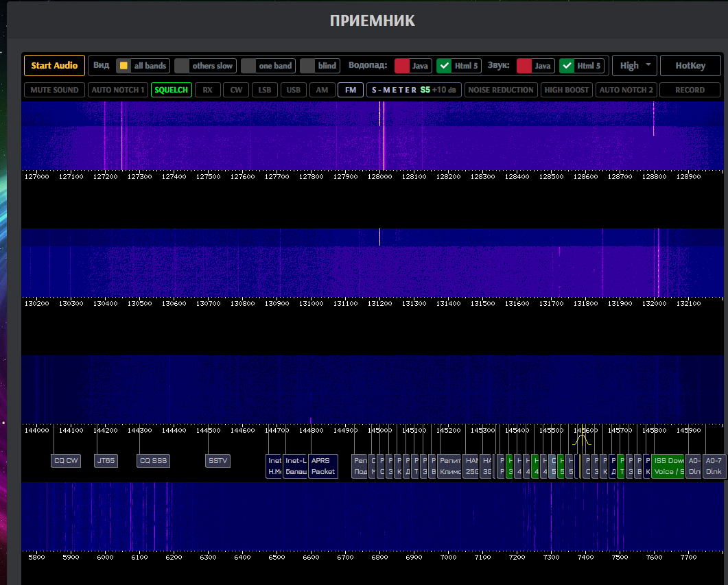Enable the HIGH BOOST filter
This screenshot has width=728, height=585.
567,90
